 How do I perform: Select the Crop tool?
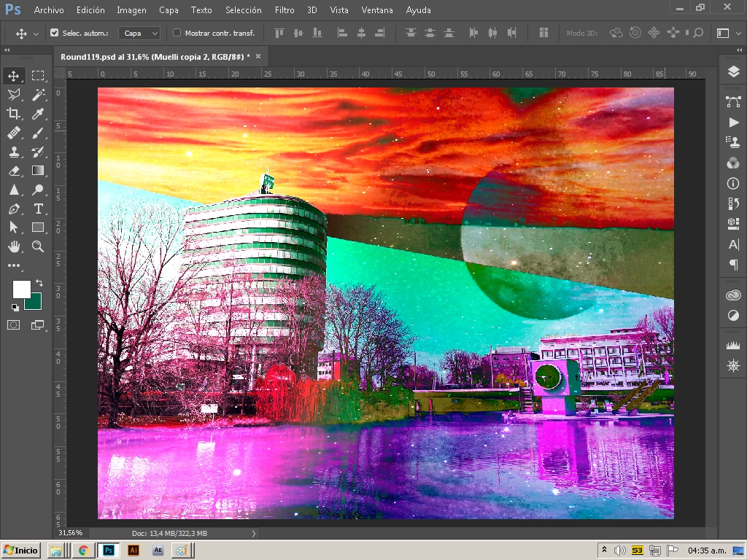(x=13, y=113)
